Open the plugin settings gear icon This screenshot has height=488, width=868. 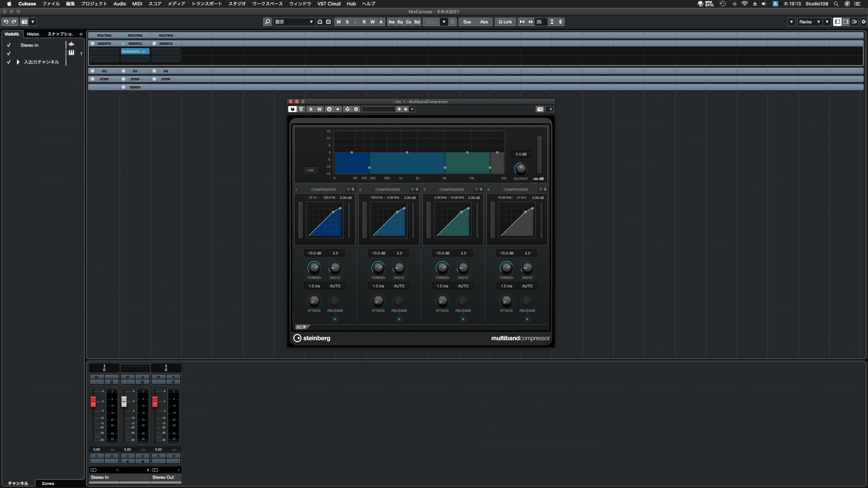click(355, 109)
